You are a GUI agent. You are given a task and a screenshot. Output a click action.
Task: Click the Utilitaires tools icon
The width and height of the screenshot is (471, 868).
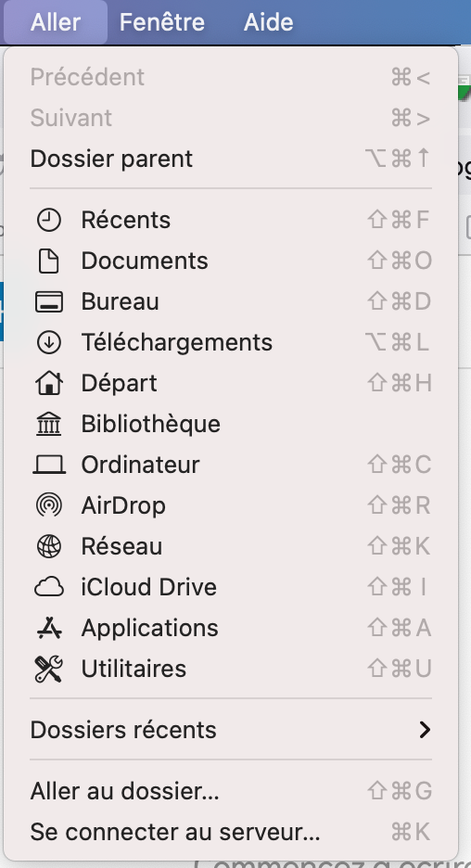point(49,670)
